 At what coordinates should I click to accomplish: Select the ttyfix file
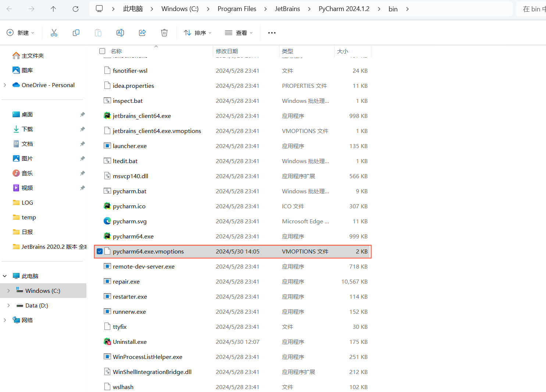pyautogui.click(x=233, y=327)
